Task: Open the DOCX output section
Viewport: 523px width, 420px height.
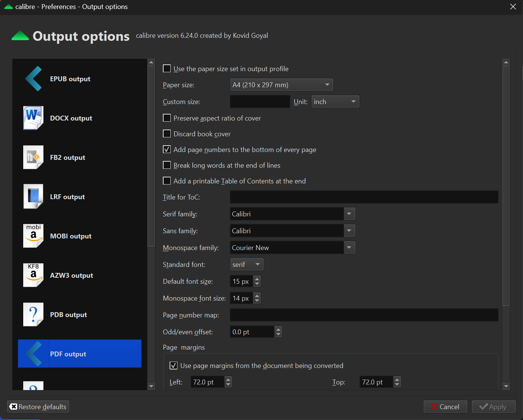Action: pyautogui.click(x=80, y=118)
